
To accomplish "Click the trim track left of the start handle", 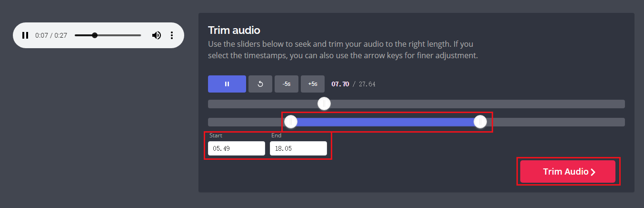I will pos(245,122).
